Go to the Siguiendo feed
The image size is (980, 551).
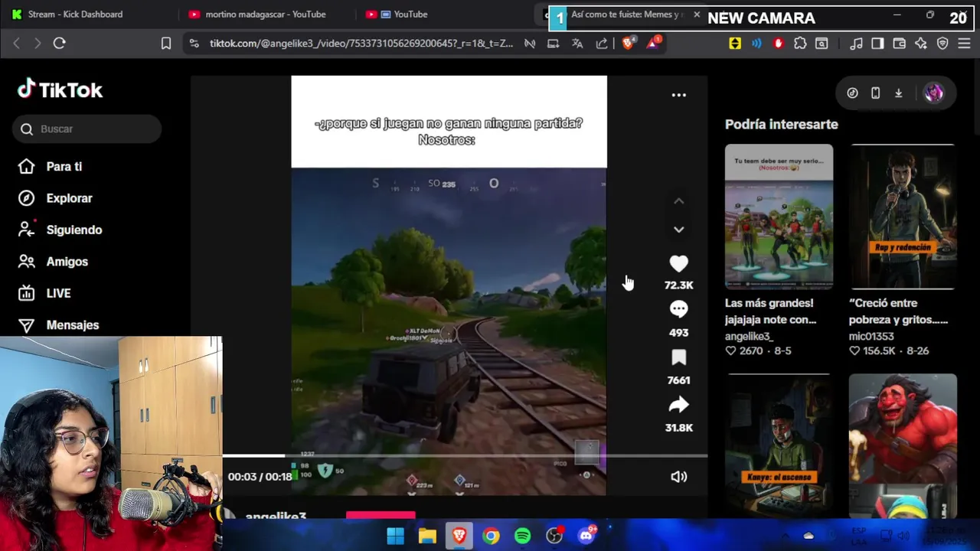pos(60,230)
